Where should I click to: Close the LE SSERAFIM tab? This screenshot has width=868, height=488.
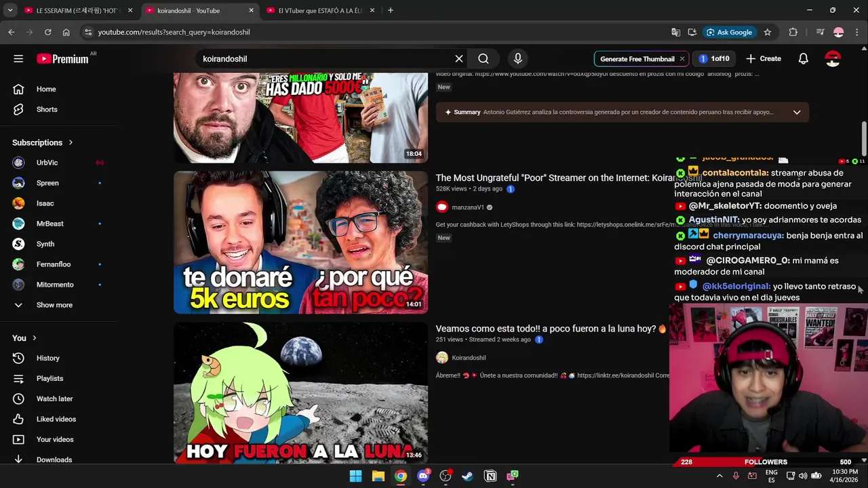click(x=130, y=11)
